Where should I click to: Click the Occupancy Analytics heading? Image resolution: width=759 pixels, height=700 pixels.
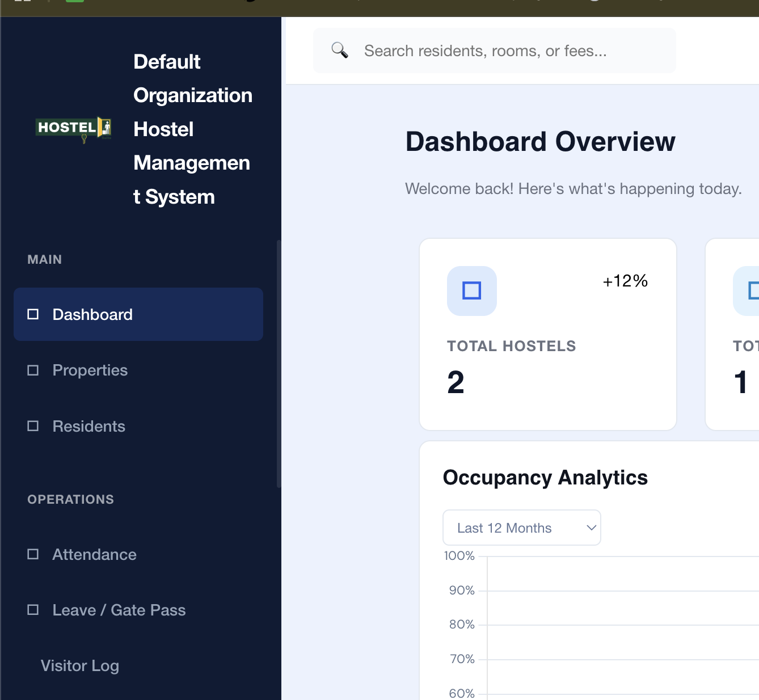545,478
